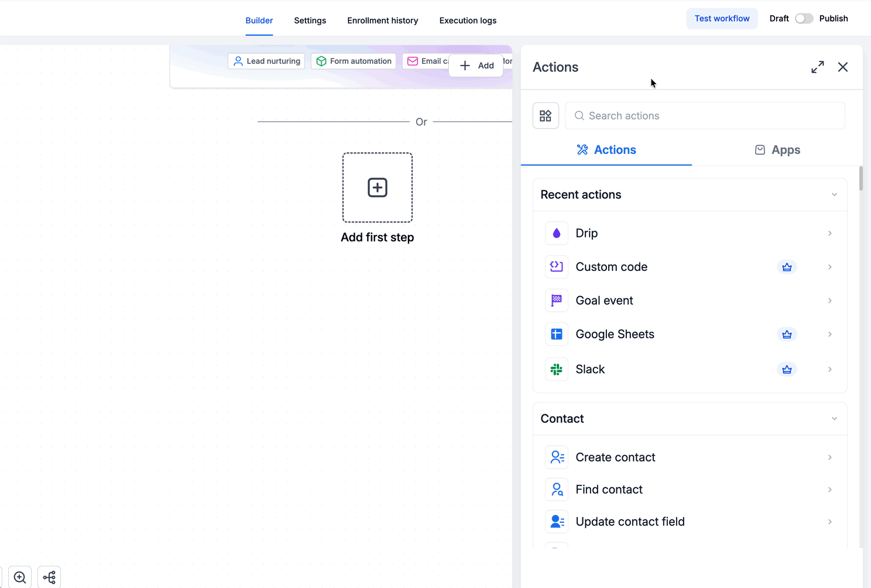This screenshot has width=871, height=588.
Task: Open the Settings tab
Action: point(310,20)
